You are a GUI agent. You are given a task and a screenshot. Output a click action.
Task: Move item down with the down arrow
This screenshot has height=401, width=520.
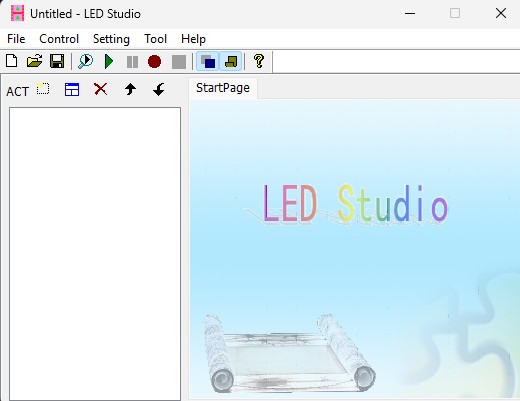[159, 89]
